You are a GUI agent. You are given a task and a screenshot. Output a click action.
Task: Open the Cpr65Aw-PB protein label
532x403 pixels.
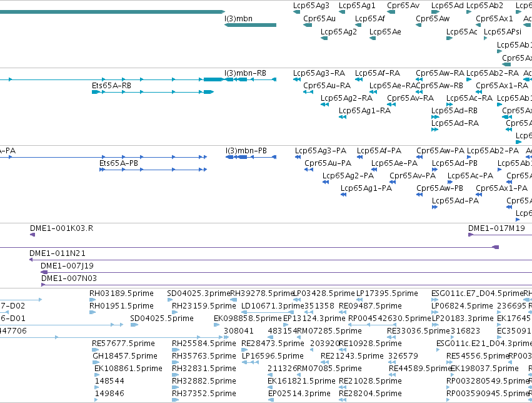pos(439,188)
